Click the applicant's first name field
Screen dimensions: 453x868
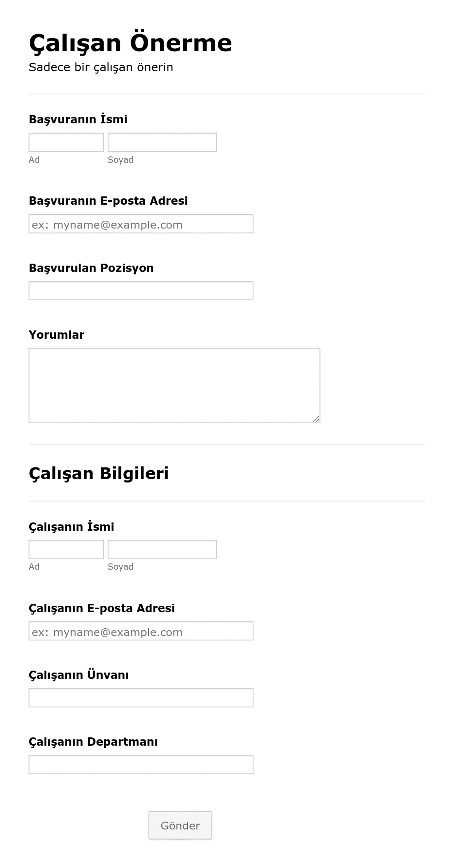coord(66,142)
